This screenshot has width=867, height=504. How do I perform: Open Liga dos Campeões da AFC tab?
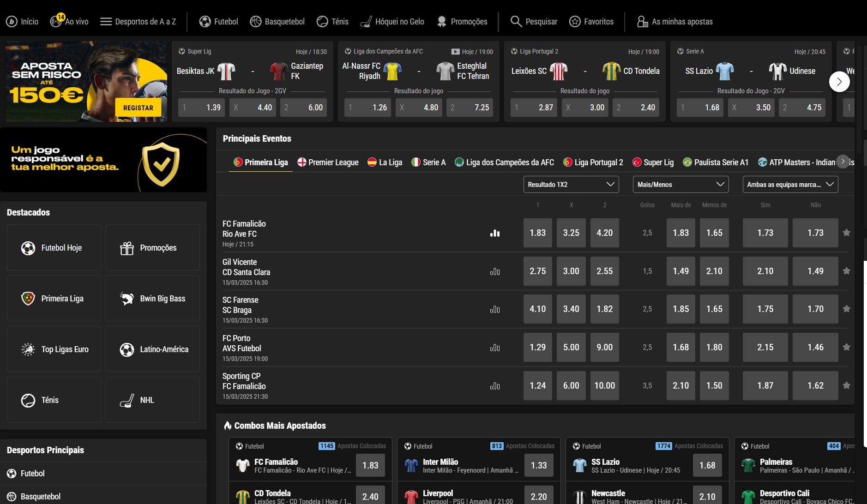click(x=504, y=162)
